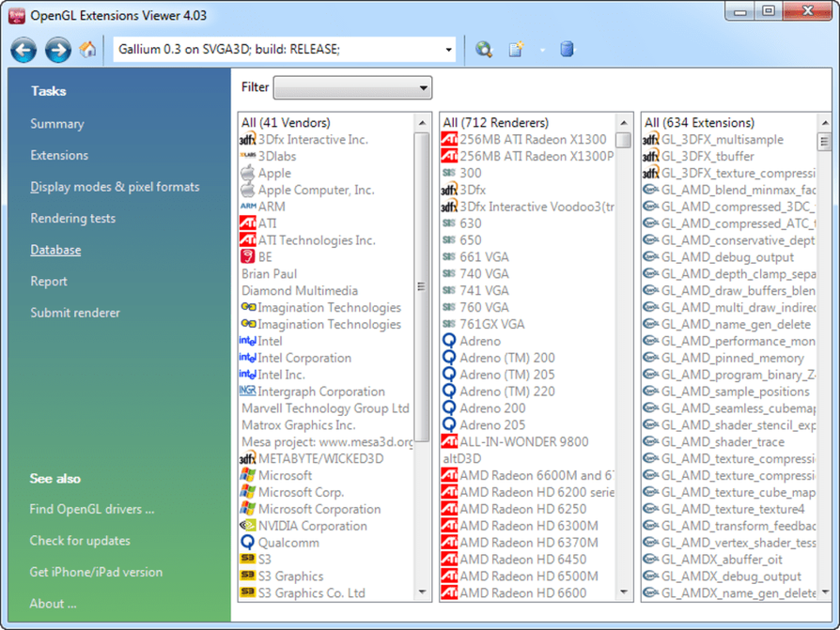Select 256MB ATI Radeon X1300 renderer

533,140
